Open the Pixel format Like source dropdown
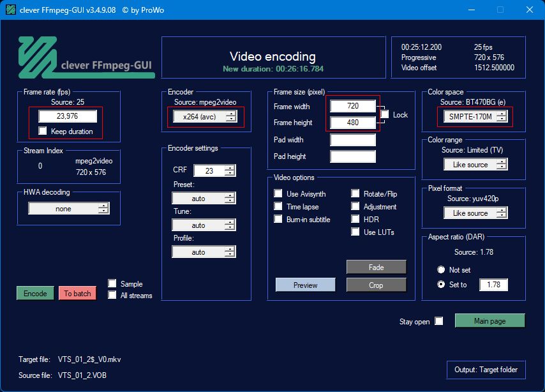Screen dimensions: 545x392 475,213
